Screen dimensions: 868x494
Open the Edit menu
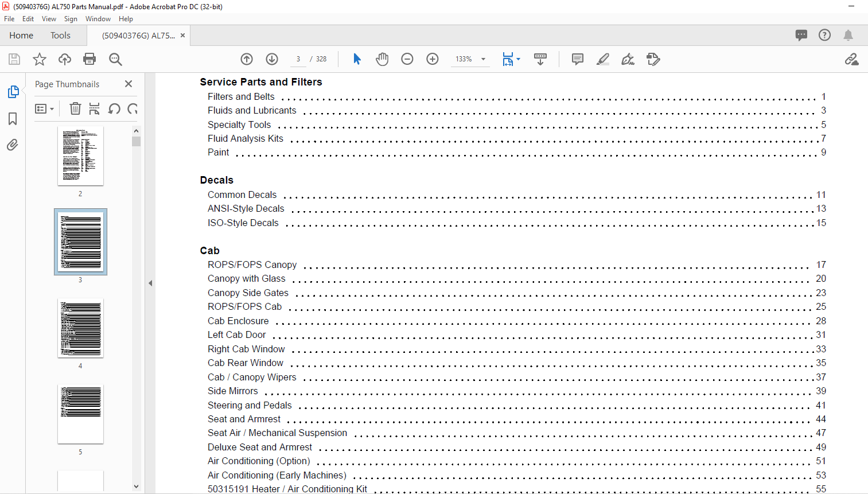point(28,19)
